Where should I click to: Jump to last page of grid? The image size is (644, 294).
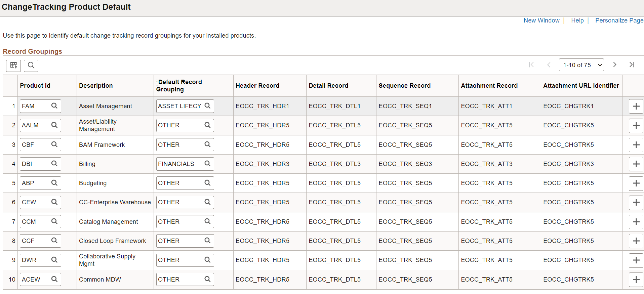tap(632, 65)
